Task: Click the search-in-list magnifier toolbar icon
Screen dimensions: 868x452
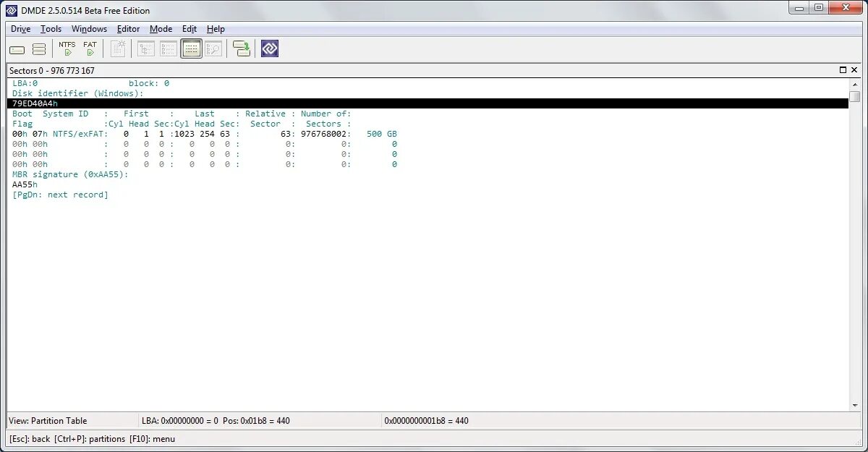Action: (x=213, y=49)
